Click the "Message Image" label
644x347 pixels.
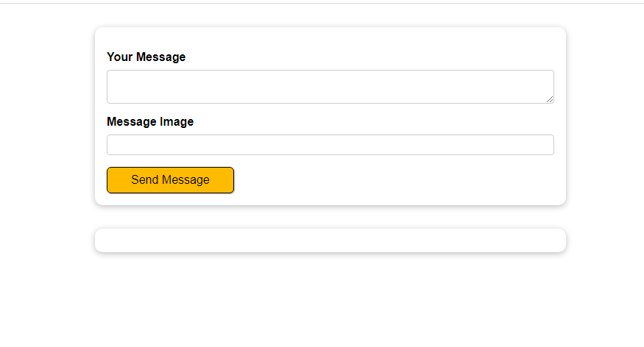(x=150, y=121)
